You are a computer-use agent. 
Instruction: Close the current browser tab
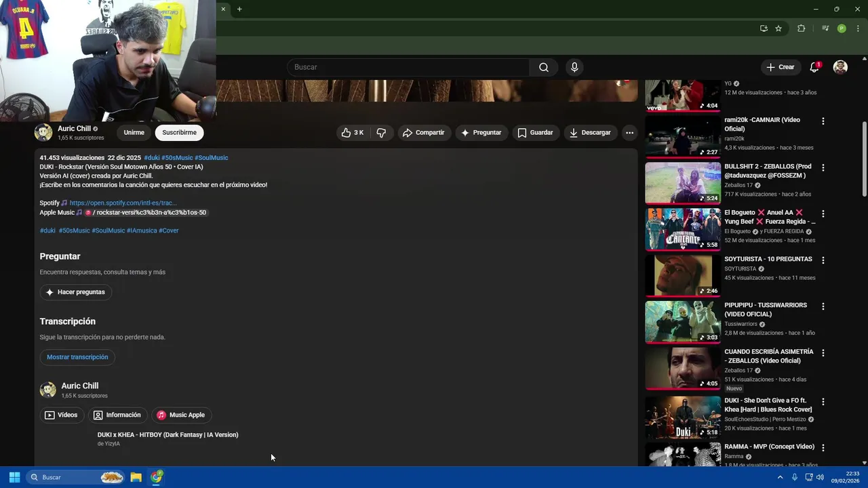click(223, 9)
